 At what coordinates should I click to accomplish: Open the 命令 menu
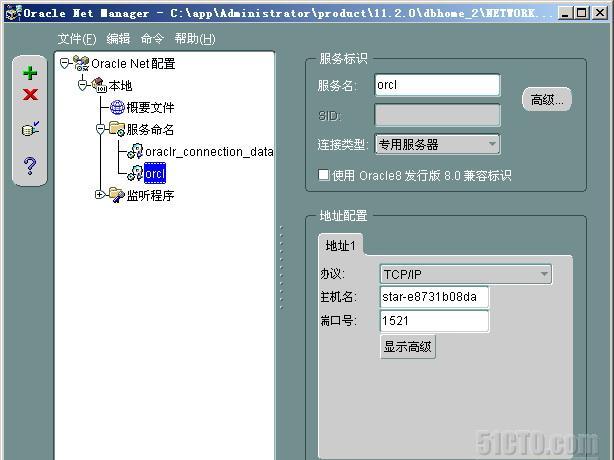click(x=152, y=39)
